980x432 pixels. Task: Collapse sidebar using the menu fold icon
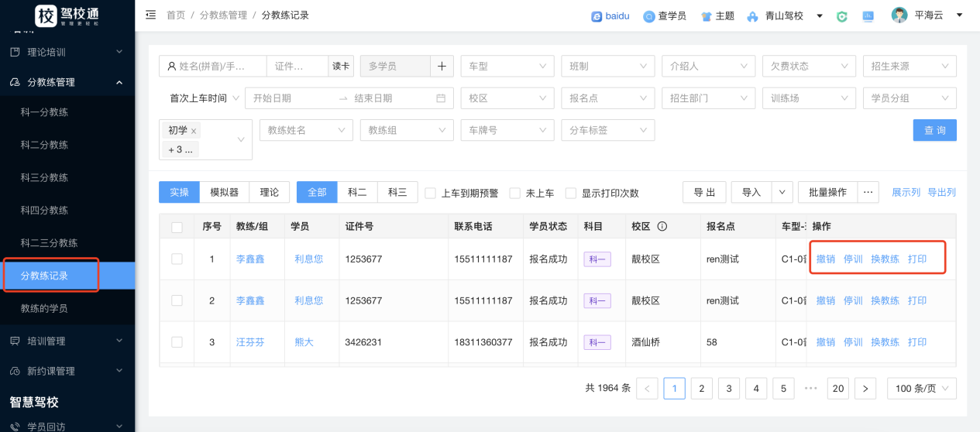[x=150, y=15]
